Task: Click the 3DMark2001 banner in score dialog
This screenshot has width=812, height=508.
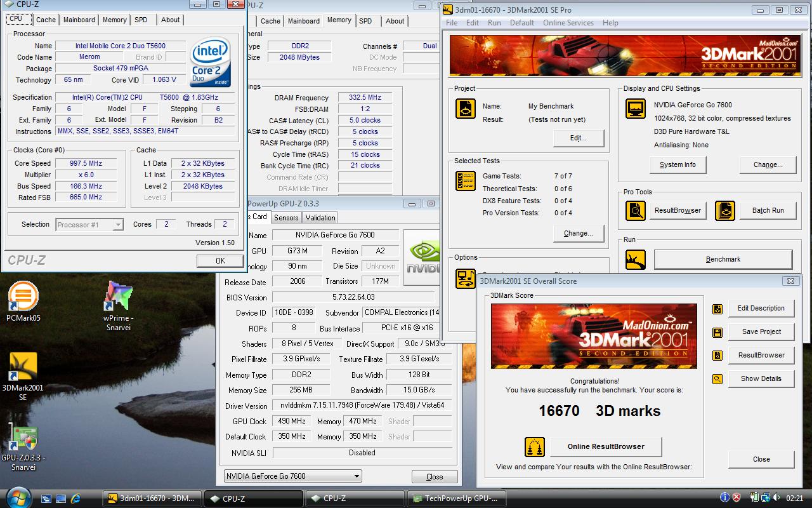Action: tap(594, 337)
